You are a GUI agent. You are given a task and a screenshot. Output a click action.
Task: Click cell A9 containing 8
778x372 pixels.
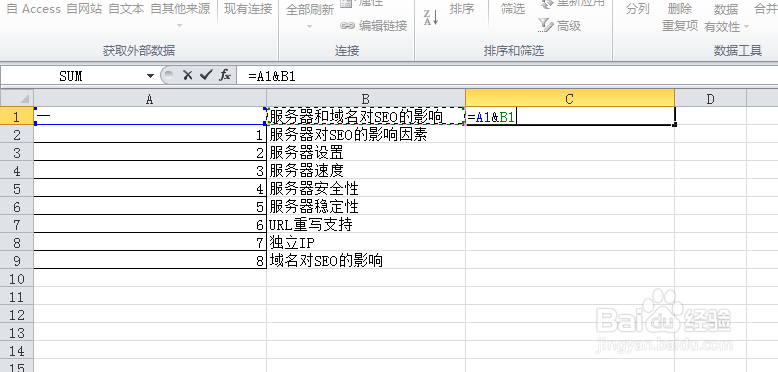pos(150,260)
